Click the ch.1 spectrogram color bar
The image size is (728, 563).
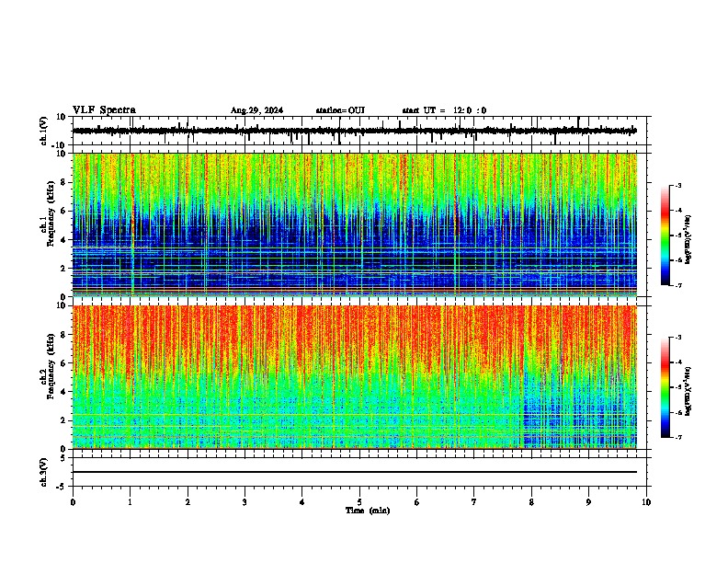tap(665, 236)
